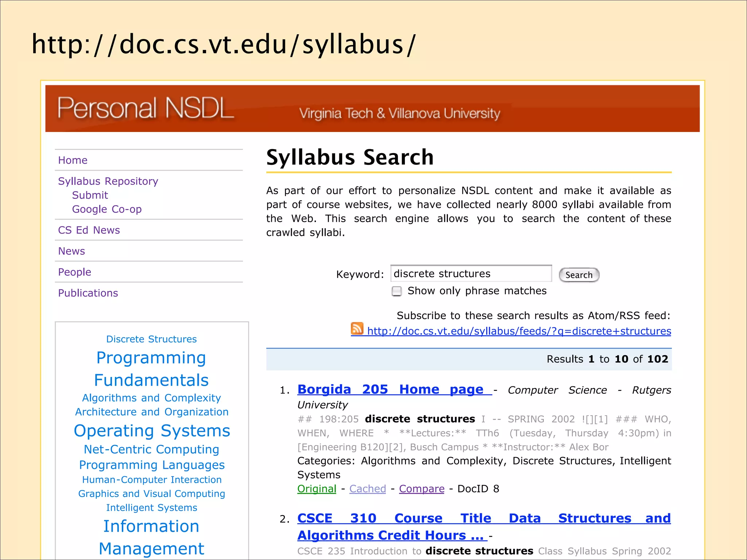
Task: Open the Home navigation link
Action: tap(73, 160)
